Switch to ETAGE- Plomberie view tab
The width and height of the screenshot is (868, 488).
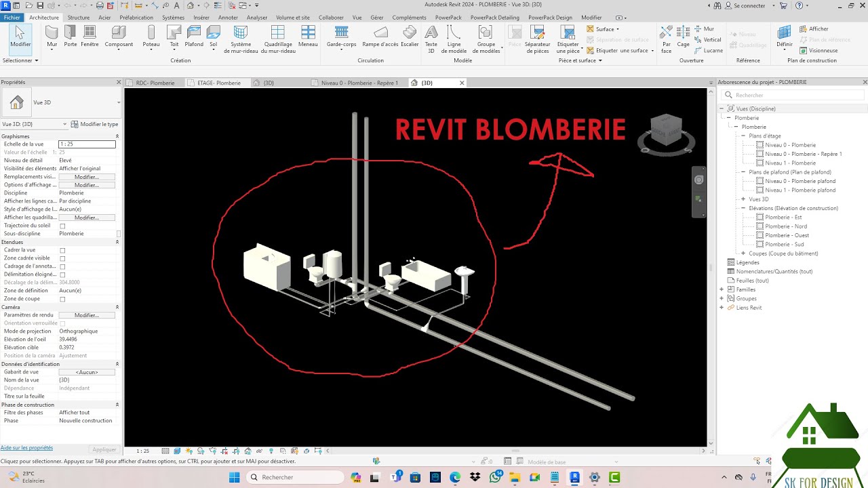[x=218, y=83]
